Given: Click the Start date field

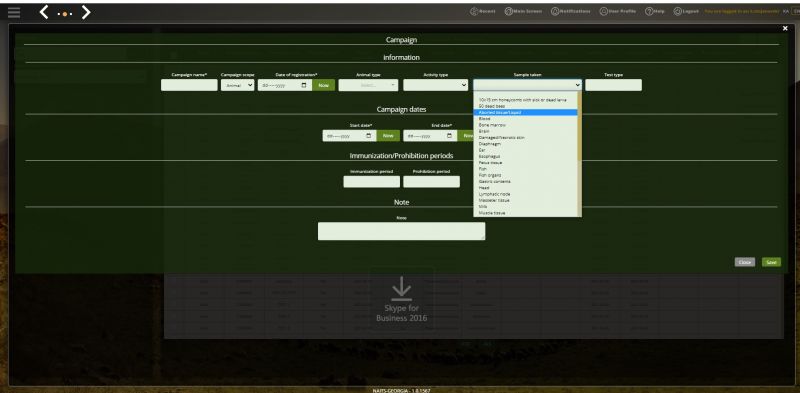Looking at the screenshot, I should coord(349,136).
